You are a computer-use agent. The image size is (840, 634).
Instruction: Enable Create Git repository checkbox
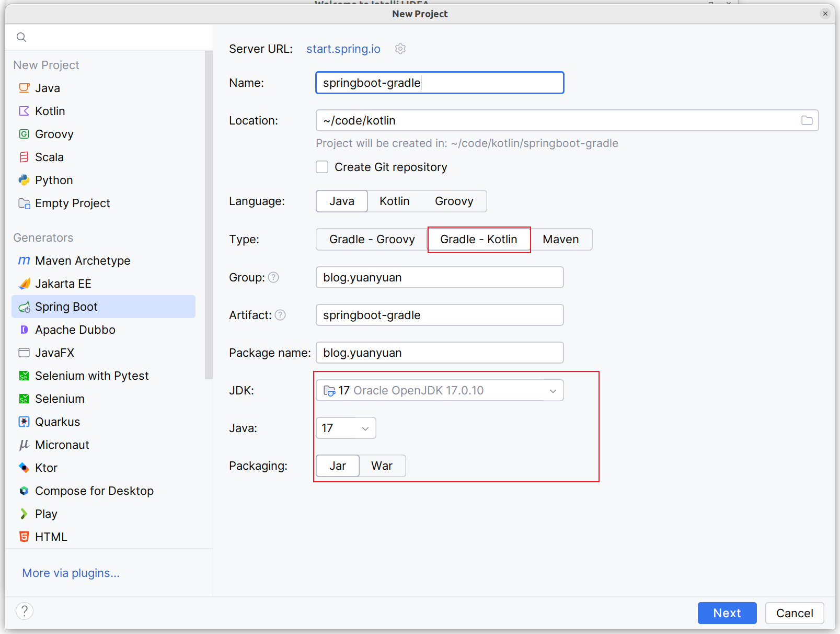click(x=322, y=167)
